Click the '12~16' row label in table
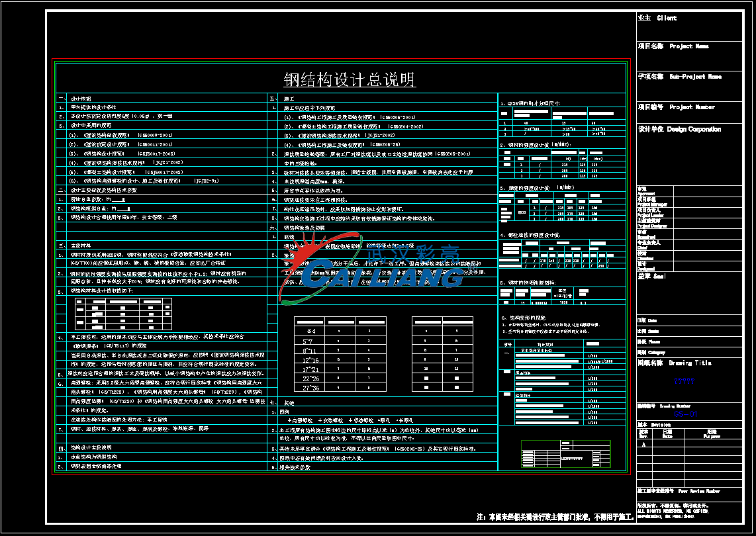756x536 pixels. pyautogui.click(x=310, y=360)
